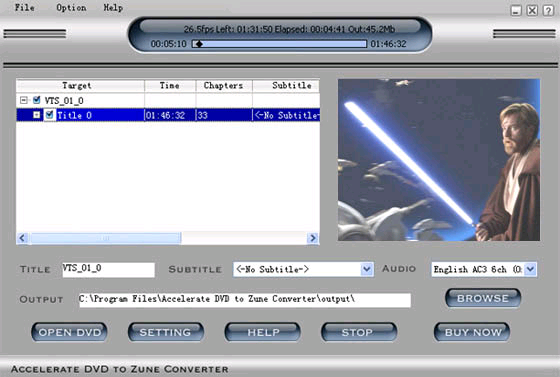Click the No Subtitle cell in Title 0 row
Viewport: 560px width, 377px height.
point(286,115)
